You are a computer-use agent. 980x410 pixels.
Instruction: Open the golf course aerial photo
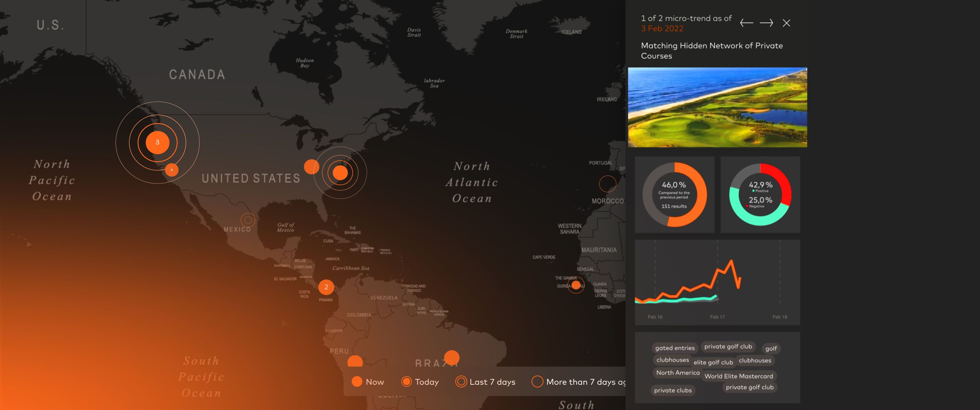717,107
